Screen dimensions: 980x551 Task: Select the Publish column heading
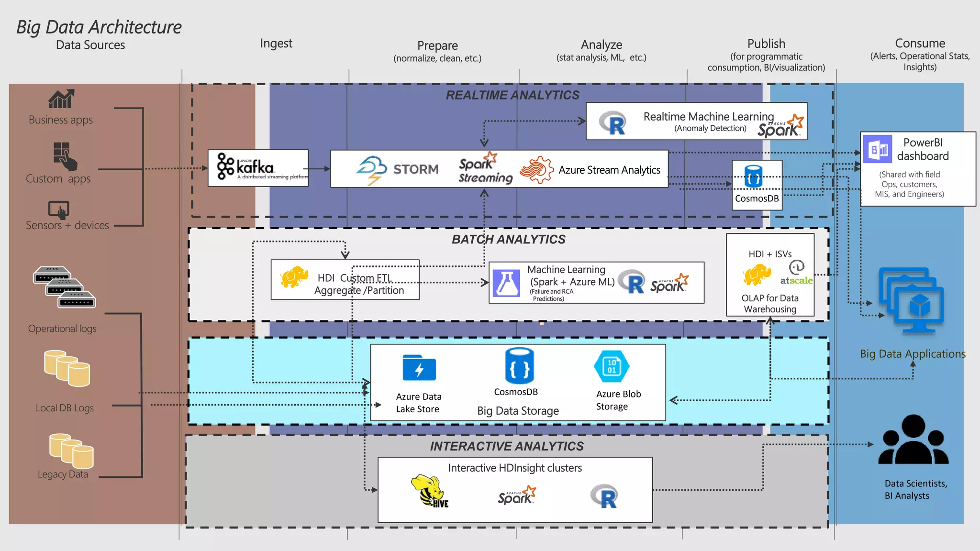point(766,44)
